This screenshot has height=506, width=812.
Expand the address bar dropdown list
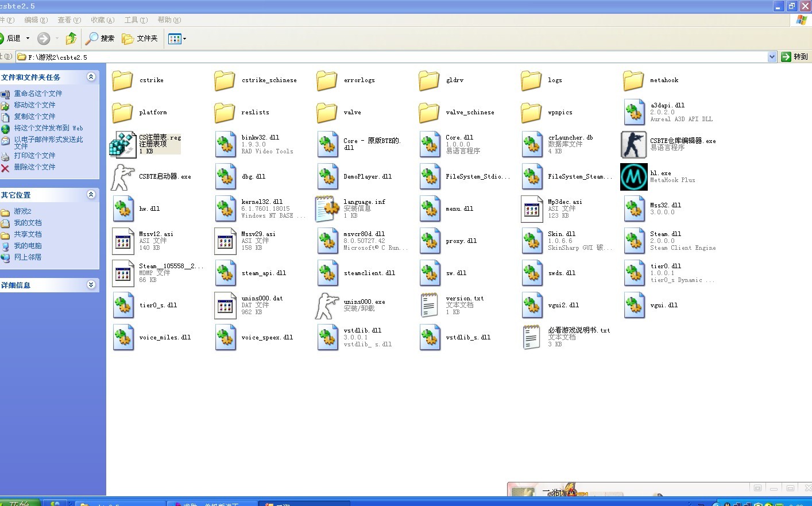pos(772,57)
